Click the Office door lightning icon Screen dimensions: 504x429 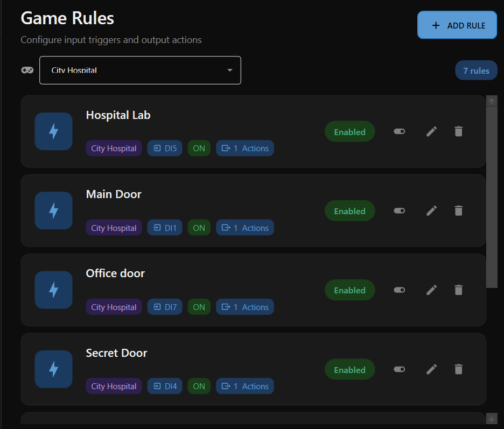(53, 290)
